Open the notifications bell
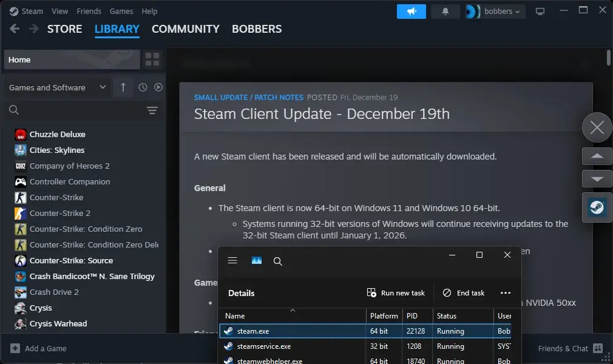 click(x=445, y=12)
